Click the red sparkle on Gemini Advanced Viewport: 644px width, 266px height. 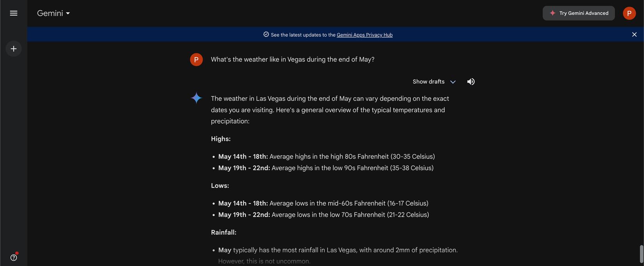tap(552, 13)
